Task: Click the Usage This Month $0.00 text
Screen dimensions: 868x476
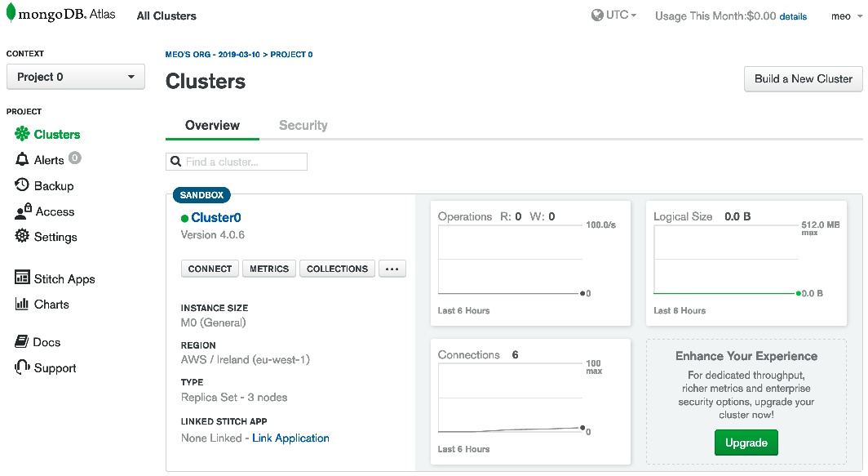Action: 715,16
